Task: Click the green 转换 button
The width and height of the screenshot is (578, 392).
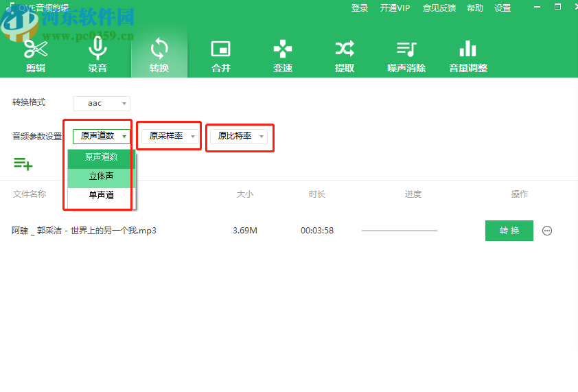Action: coord(509,231)
